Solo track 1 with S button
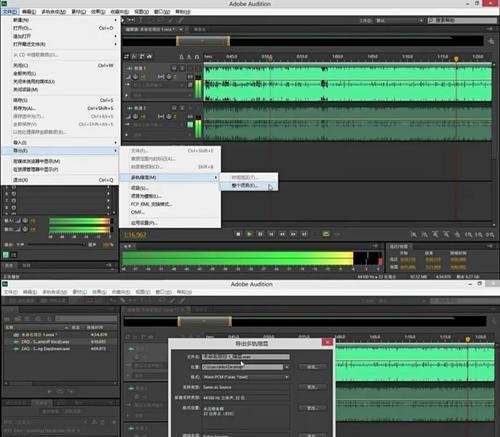This screenshot has width=500, height=437. click(x=182, y=68)
